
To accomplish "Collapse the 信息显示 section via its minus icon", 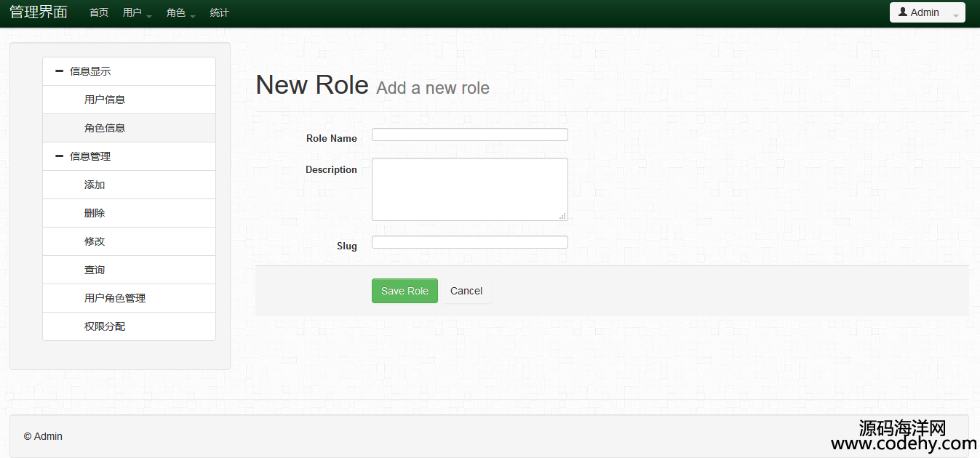I will [60, 71].
